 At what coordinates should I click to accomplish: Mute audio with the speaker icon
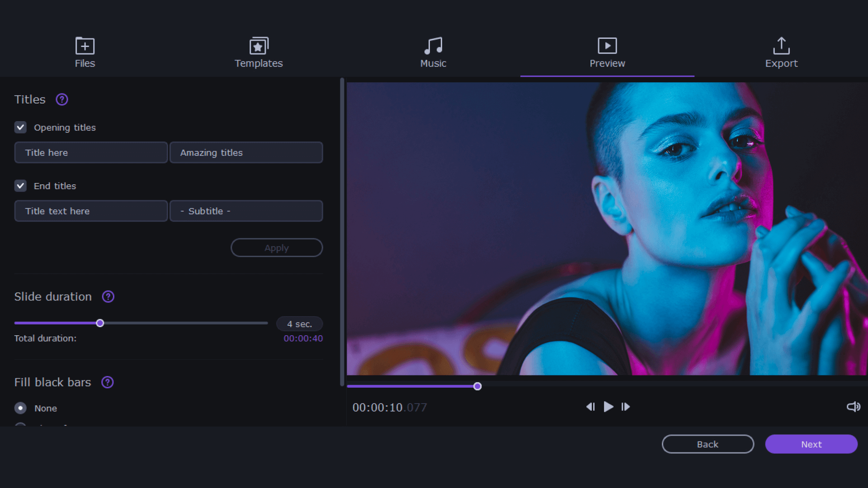tap(853, 407)
